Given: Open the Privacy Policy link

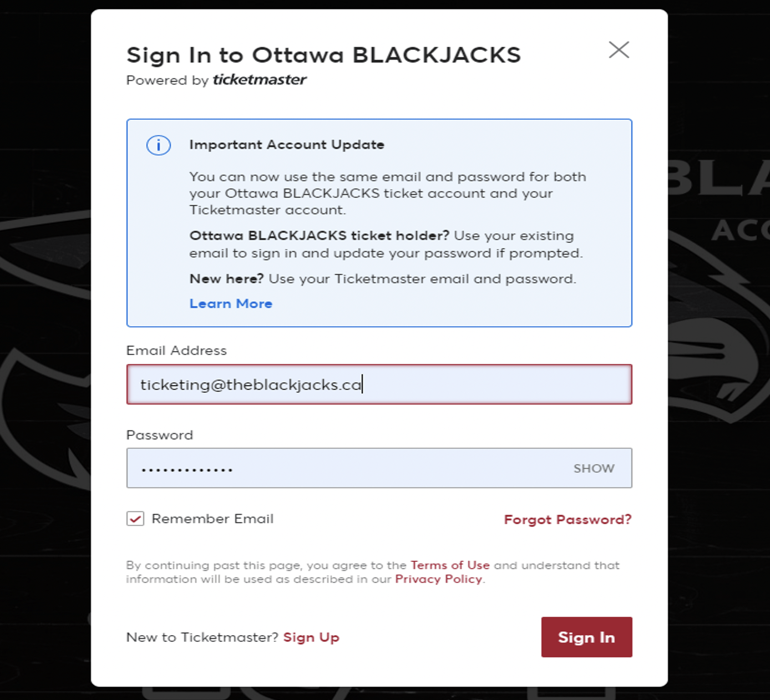Looking at the screenshot, I should click(438, 579).
